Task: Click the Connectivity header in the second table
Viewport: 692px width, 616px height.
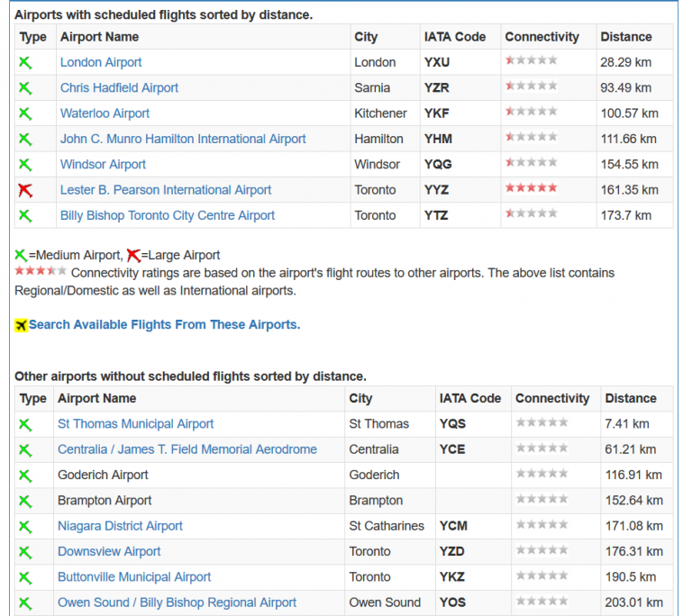Action: (x=551, y=398)
